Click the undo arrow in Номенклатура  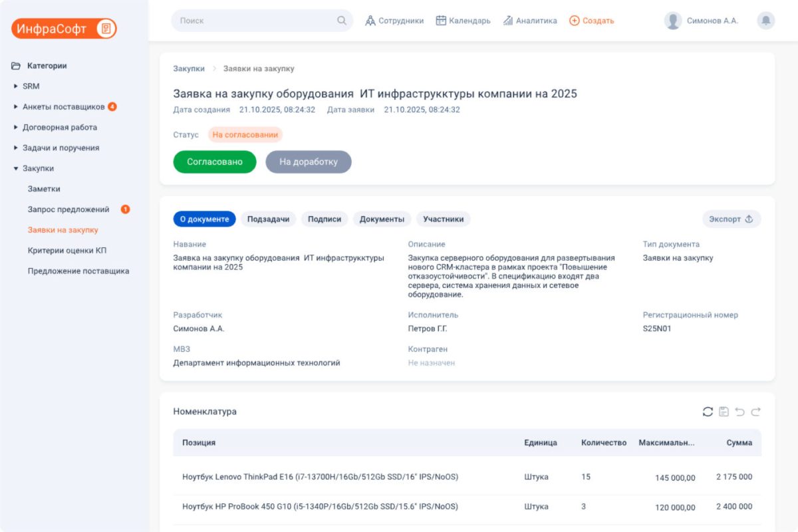pyautogui.click(x=739, y=412)
